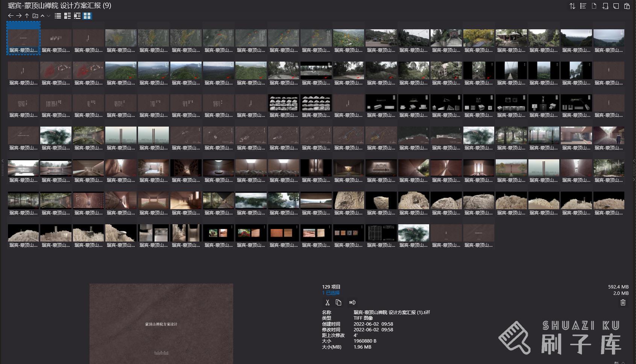The width and height of the screenshot is (636, 364).
Task: Switch to details list view
Action: tap(67, 16)
